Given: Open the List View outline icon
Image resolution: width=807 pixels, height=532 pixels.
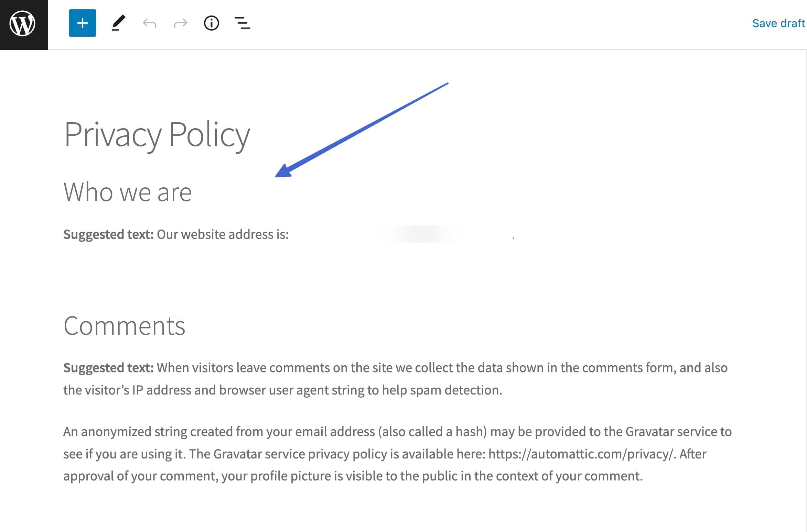Looking at the screenshot, I should [242, 23].
